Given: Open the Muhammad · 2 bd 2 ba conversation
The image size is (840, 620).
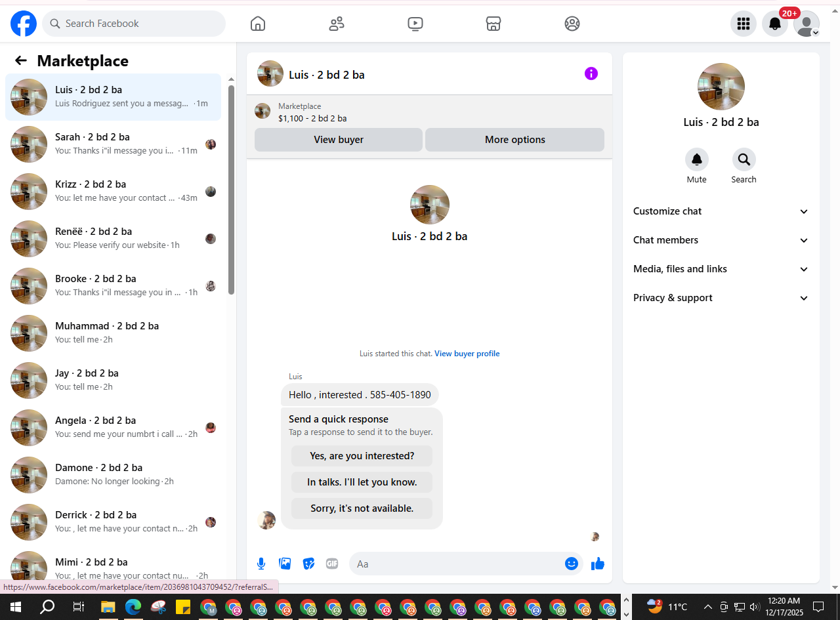Looking at the screenshot, I should (114, 333).
